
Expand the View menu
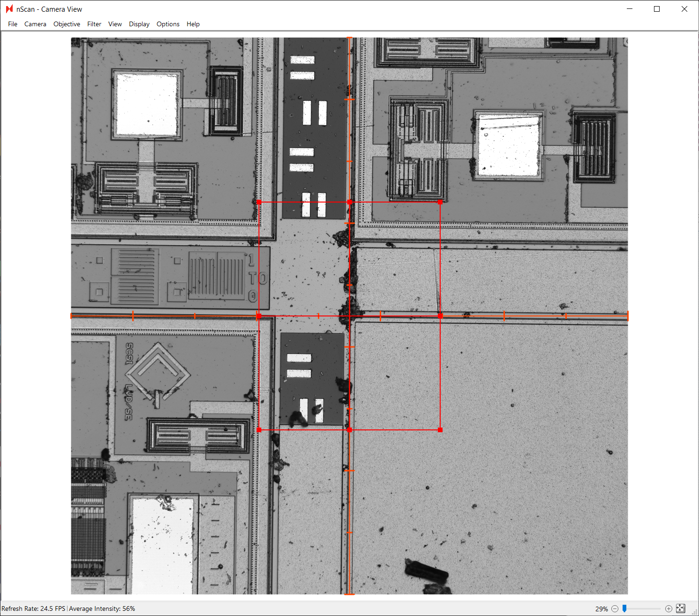[115, 24]
